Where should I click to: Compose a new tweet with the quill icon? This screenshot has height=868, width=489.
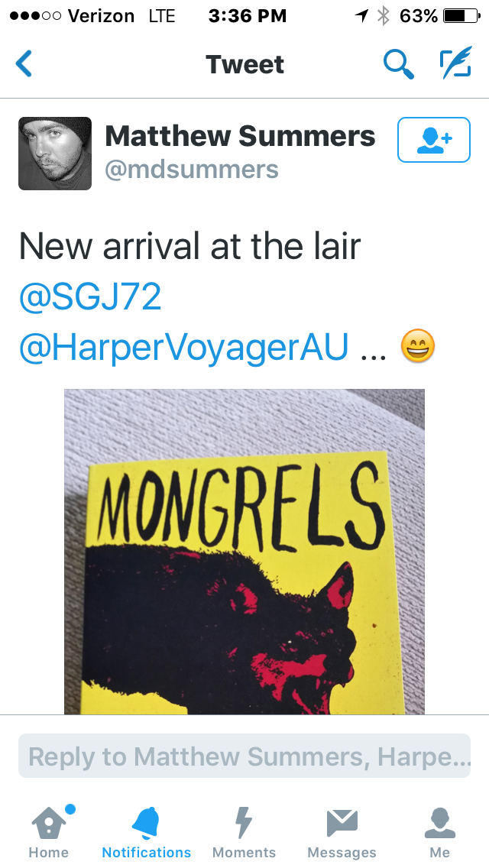click(x=456, y=63)
